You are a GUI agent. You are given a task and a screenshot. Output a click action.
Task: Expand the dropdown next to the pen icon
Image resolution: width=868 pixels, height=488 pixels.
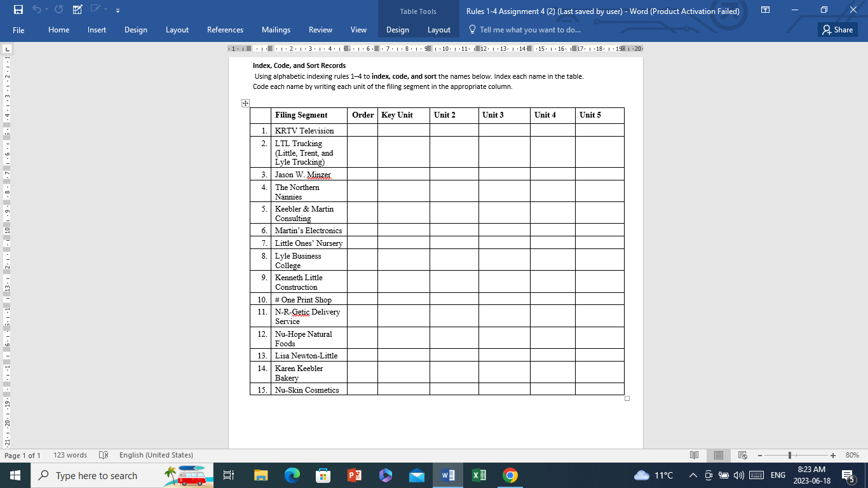pos(105,10)
